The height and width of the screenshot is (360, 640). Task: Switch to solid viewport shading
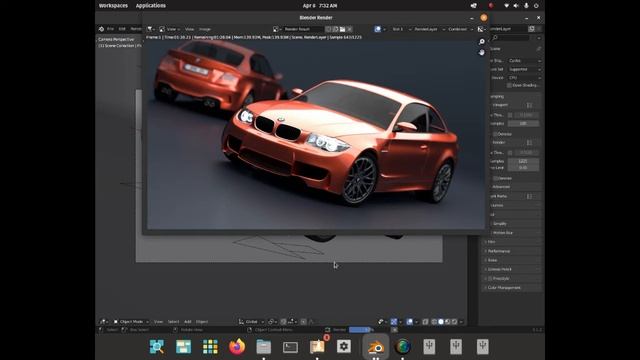[x=441, y=322]
